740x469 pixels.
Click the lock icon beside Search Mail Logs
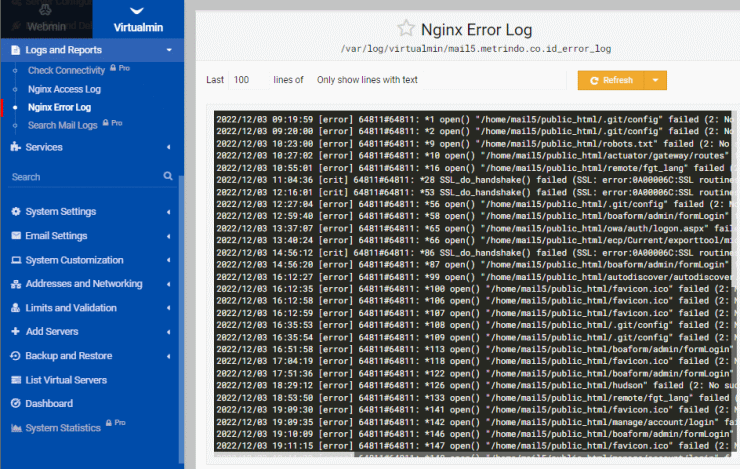click(106, 123)
